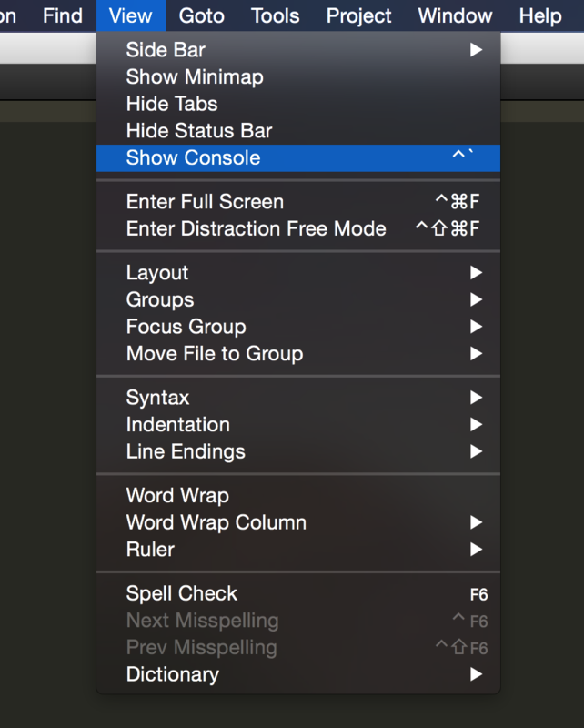Select Hide Tabs menu entry
The height and width of the screenshot is (728, 584).
(172, 104)
